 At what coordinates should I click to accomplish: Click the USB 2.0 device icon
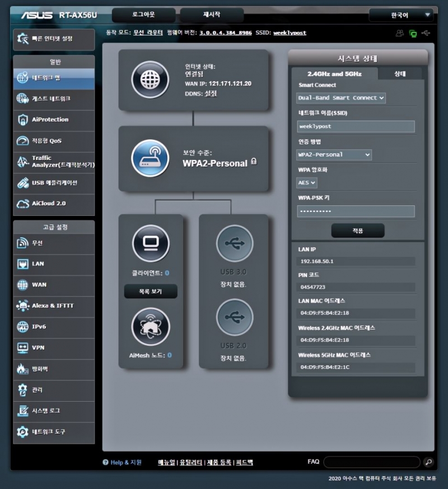tap(235, 317)
